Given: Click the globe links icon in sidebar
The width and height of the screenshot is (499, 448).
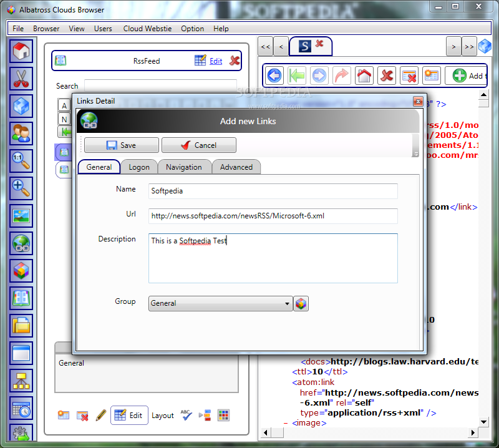Looking at the screenshot, I should coord(21,243).
